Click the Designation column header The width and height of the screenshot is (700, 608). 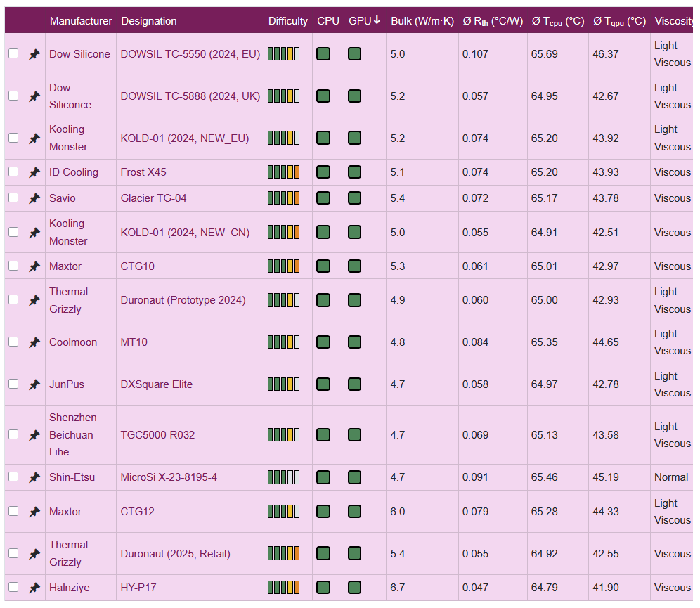[x=148, y=21]
